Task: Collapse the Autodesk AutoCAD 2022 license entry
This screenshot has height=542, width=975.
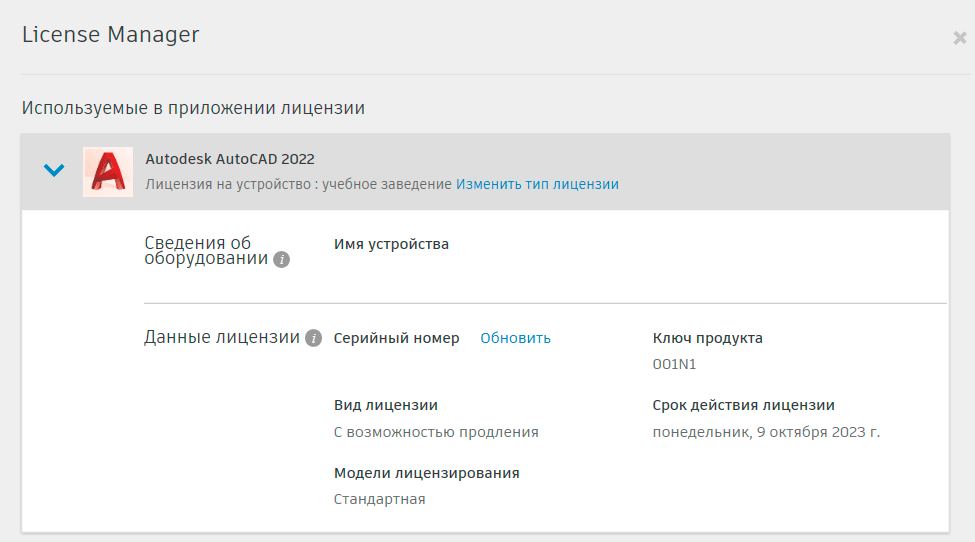Action: [54, 170]
